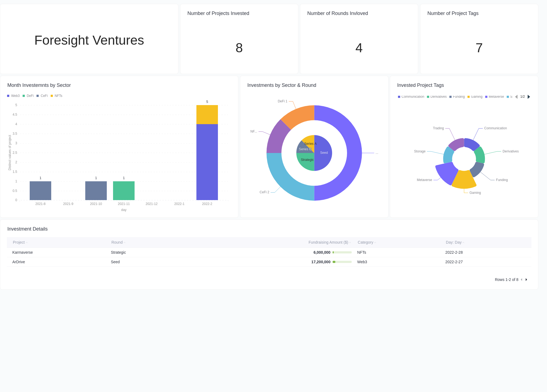Click the blue Web3 segment of the 2022-2 bar
Screen dimensions: 547x392
[x=207, y=162]
